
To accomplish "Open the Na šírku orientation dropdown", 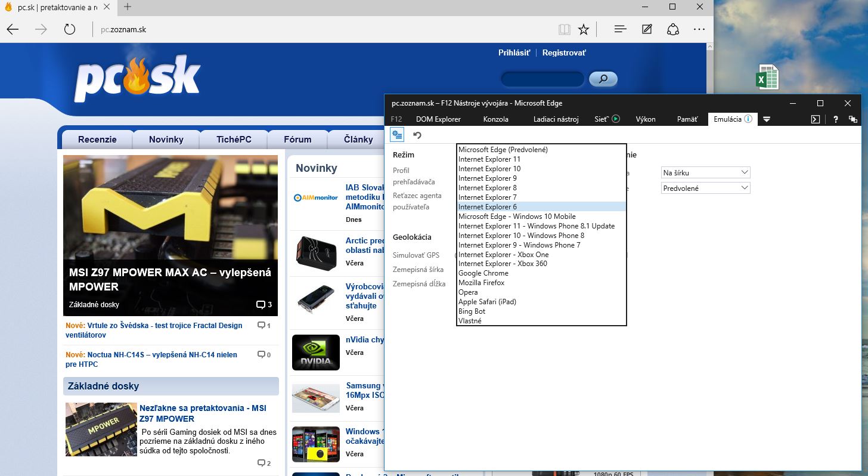I will (x=706, y=172).
